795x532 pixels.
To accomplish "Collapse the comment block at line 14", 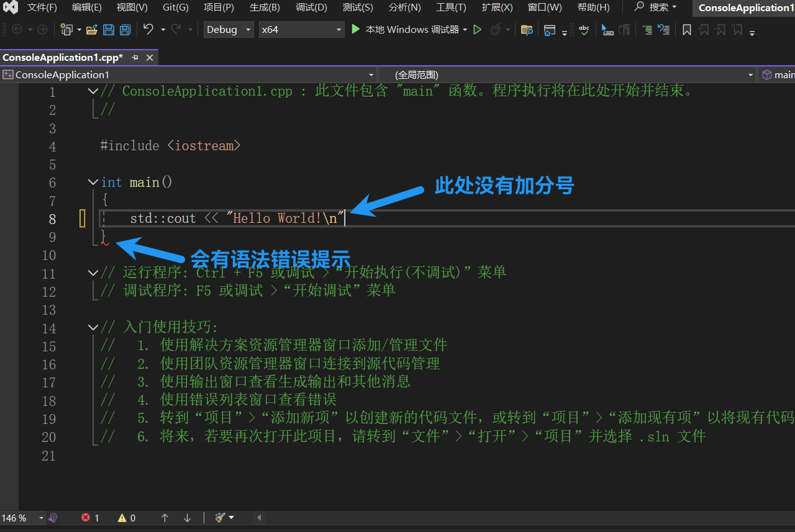I will pyautogui.click(x=93, y=327).
